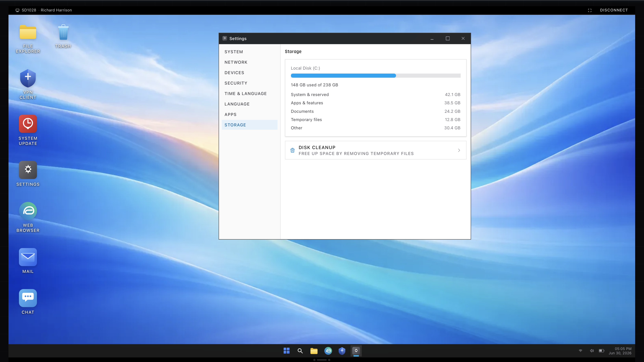Select System in the Settings sidebar
Screen dimensions: 644x362
[249, 52]
